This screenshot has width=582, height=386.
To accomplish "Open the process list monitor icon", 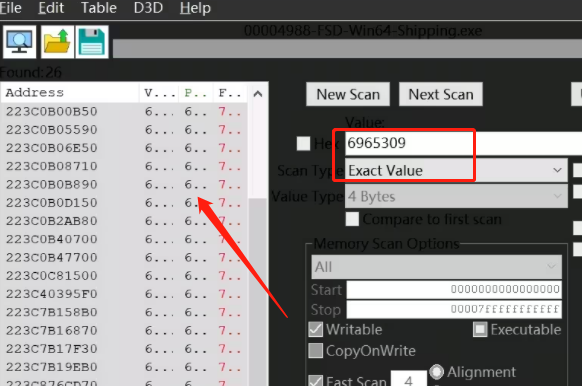I will 19,42.
